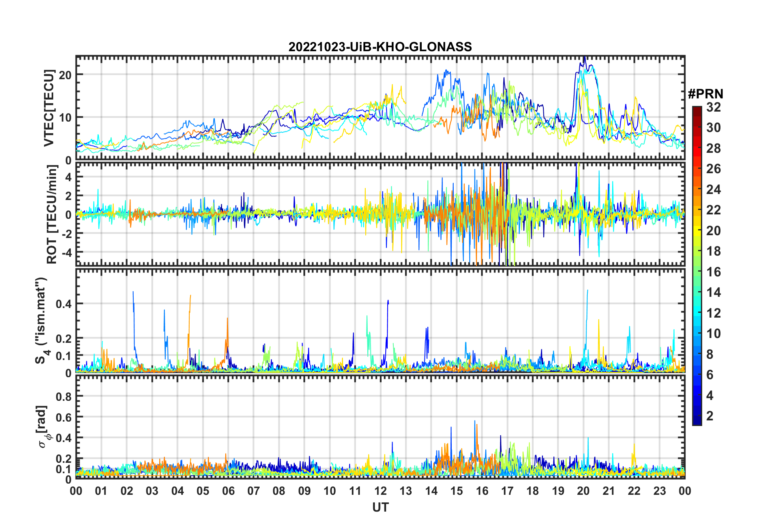Image resolution: width=761 pixels, height=532 pixels.
Task: Click the colorbar tick label "32"
Action: pyautogui.click(x=713, y=107)
